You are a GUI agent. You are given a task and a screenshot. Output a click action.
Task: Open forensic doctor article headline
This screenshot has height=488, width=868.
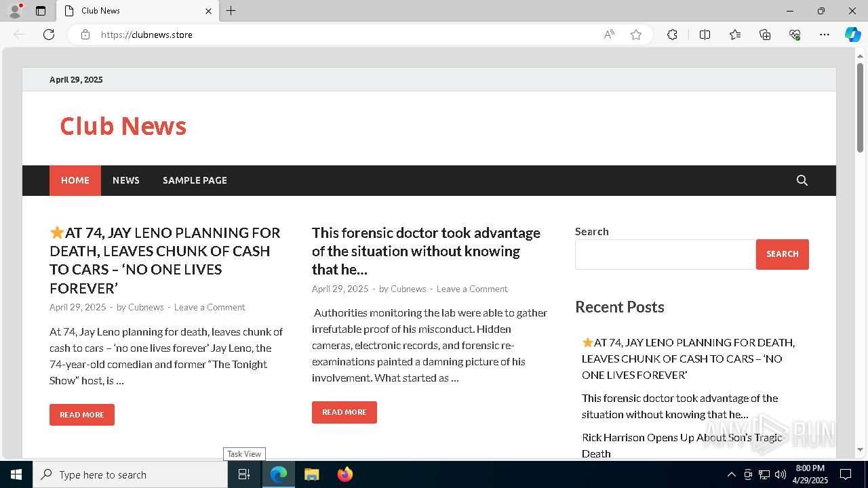pyautogui.click(x=426, y=251)
